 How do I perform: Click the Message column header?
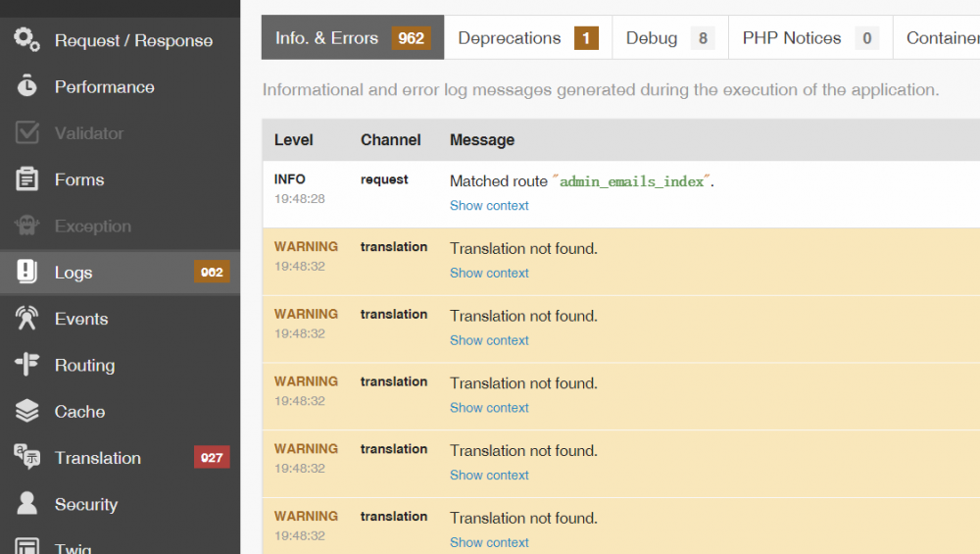(x=482, y=140)
